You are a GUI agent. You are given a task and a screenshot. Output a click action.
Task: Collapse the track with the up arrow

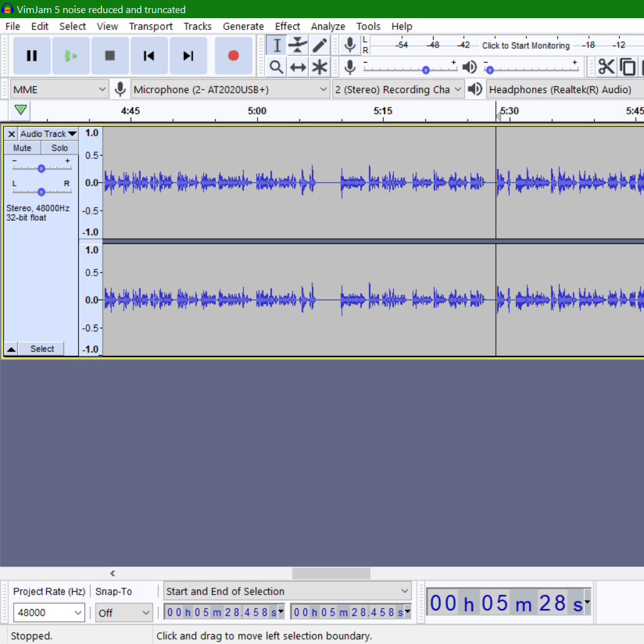(x=11, y=349)
